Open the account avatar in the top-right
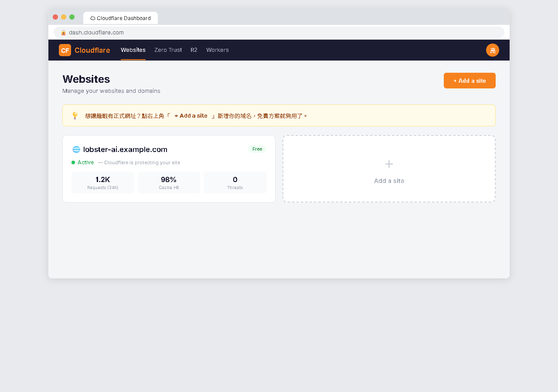 [x=492, y=50]
